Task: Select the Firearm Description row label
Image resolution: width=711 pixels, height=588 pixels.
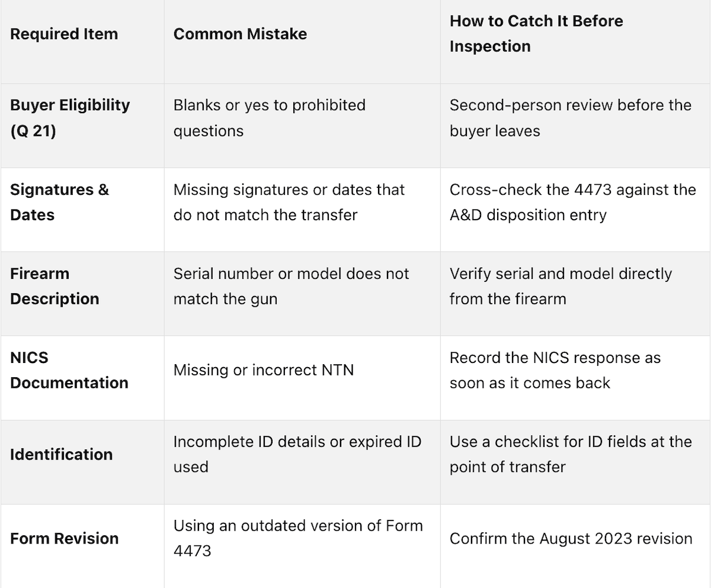Action: click(x=55, y=286)
